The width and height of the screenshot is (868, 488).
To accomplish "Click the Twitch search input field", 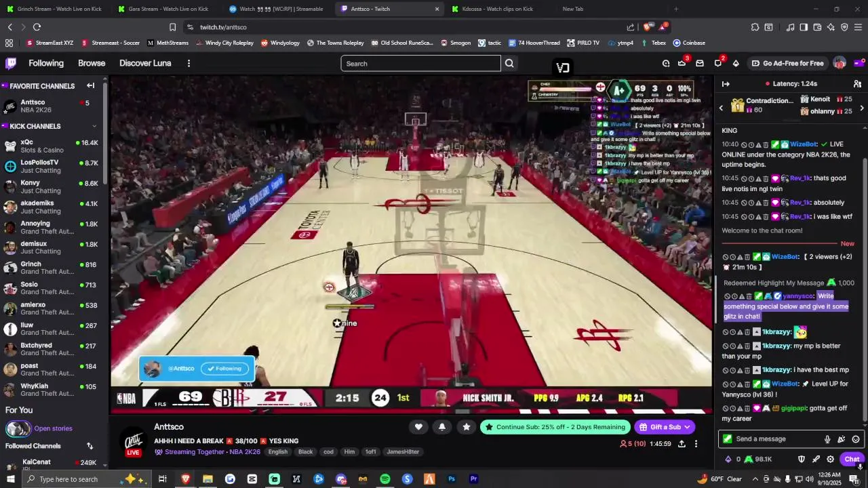I will (420, 63).
